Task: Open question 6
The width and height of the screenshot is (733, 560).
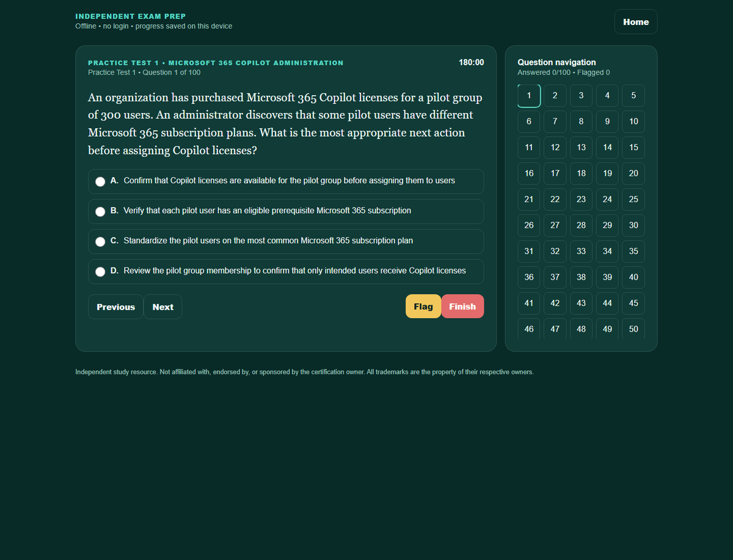Action: [529, 121]
